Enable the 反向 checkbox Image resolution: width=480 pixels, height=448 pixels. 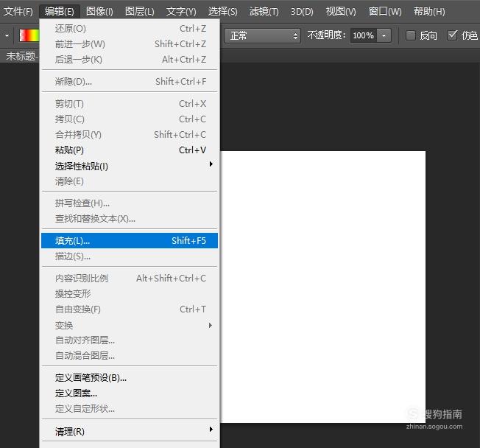(x=411, y=35)
